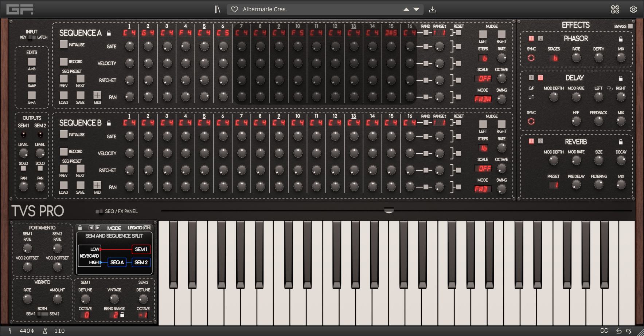Click the keyboard range slider handle
The image size is (644, 336).
[389, 210]
